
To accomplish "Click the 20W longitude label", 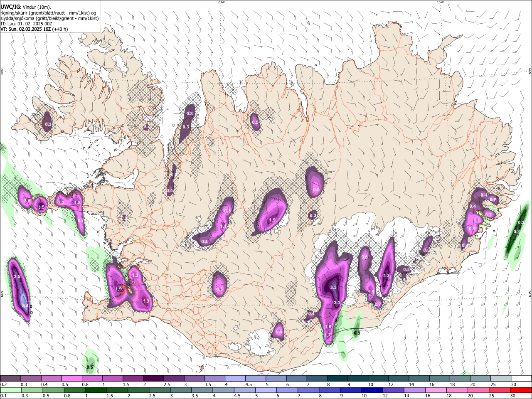I will click(221, 2).
